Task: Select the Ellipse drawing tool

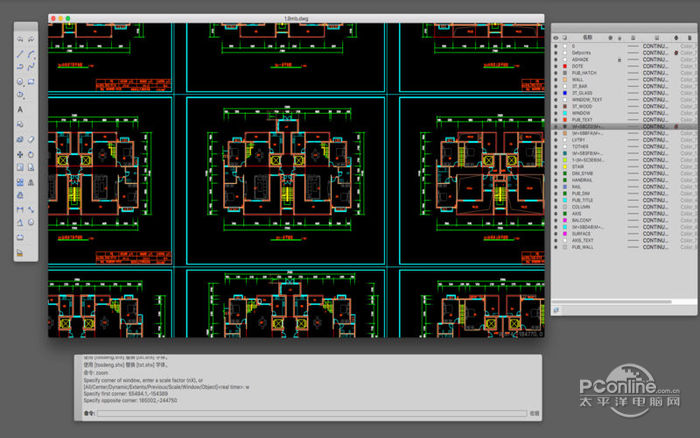Action: point(20,95)
